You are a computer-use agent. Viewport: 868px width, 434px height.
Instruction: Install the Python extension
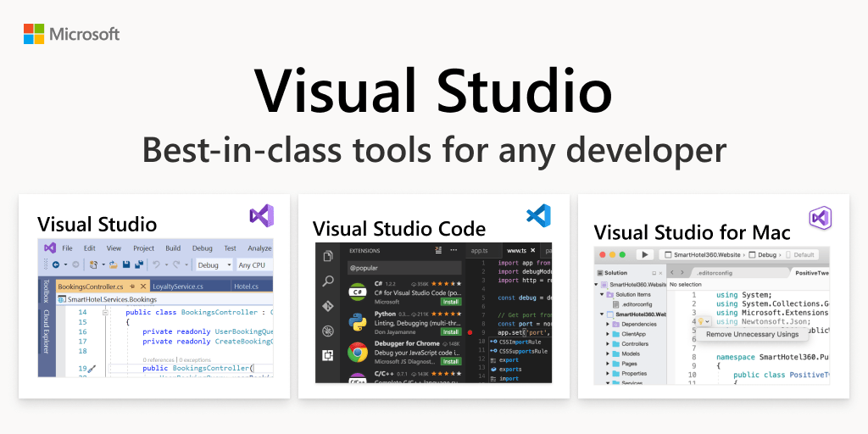451,331
